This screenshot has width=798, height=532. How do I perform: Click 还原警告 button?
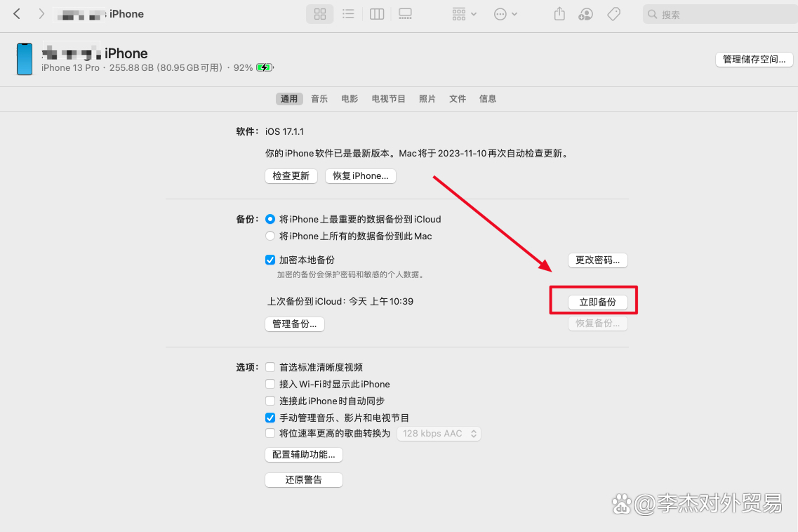(x=304, y=480)
